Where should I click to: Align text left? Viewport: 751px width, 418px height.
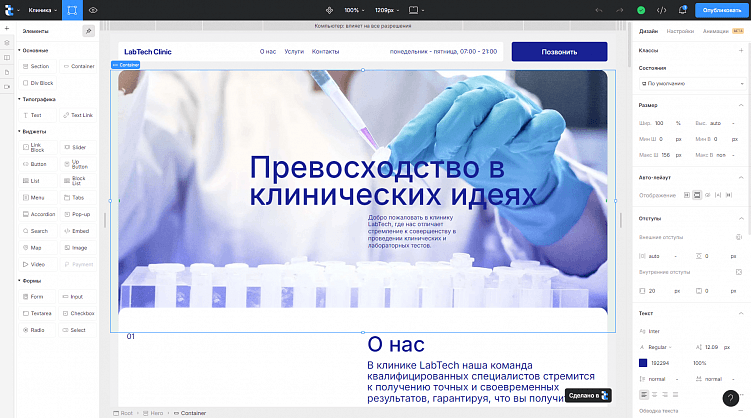coord(644,395)
